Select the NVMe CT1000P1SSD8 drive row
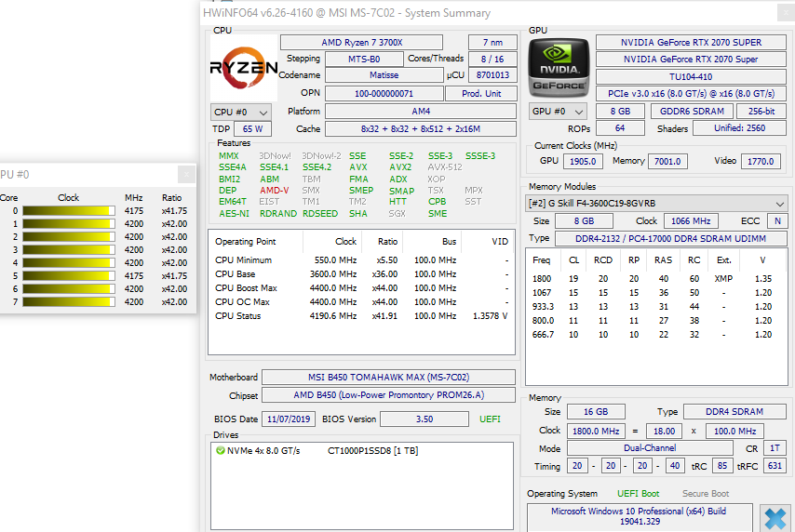Screen dimensions: 795x532 pyautogui.click(x=317, y=450)
